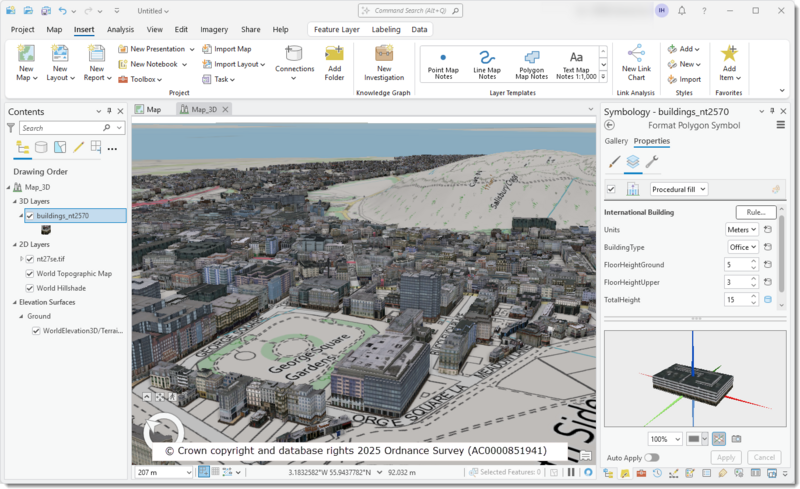Open the Imagery ribbon tab

214,30
